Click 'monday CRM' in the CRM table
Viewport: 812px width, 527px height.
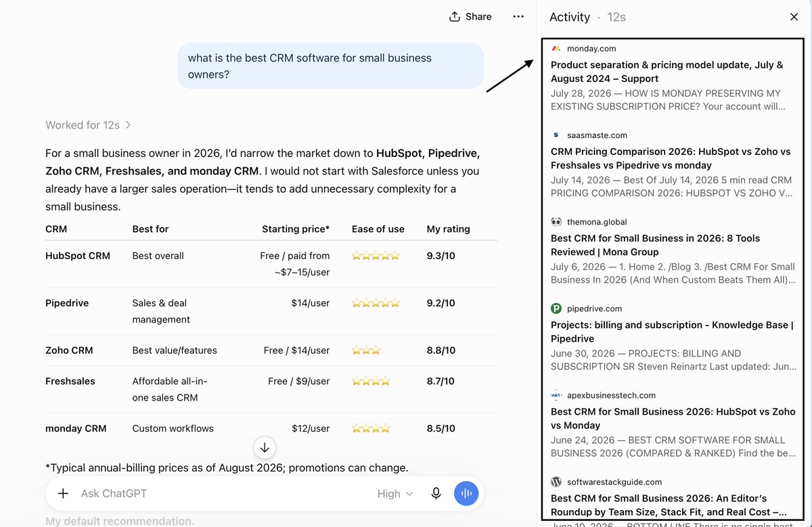tap(76, 428)
